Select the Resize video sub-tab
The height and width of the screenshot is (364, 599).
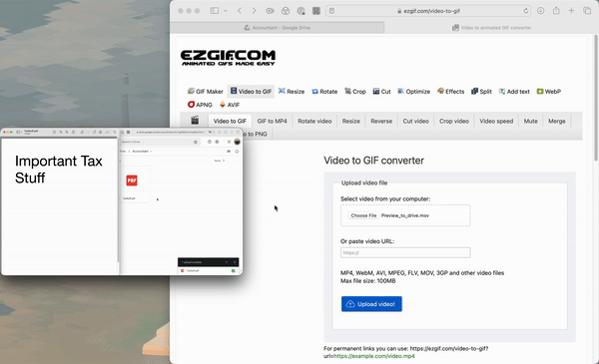pos(351,121)
